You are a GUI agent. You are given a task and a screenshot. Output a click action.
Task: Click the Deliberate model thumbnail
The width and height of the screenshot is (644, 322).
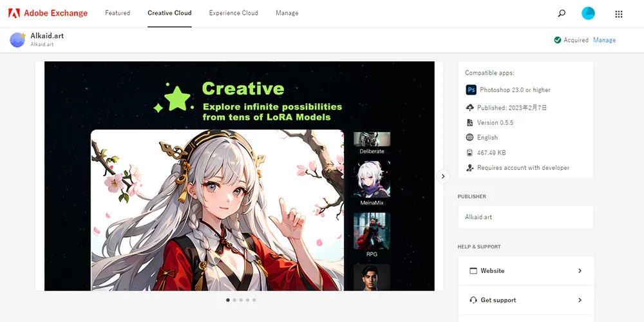(372, 139)
